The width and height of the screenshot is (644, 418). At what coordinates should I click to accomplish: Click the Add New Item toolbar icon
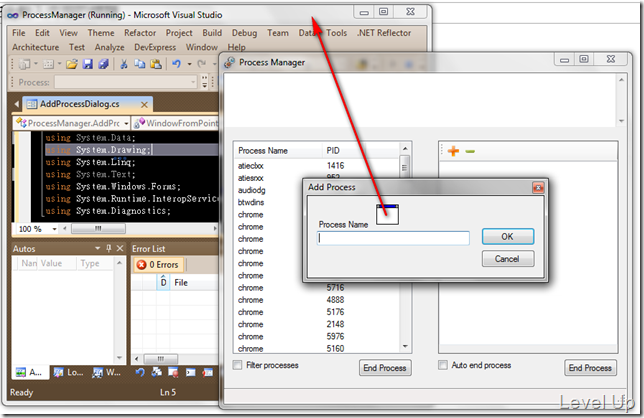tap(48, 64)
